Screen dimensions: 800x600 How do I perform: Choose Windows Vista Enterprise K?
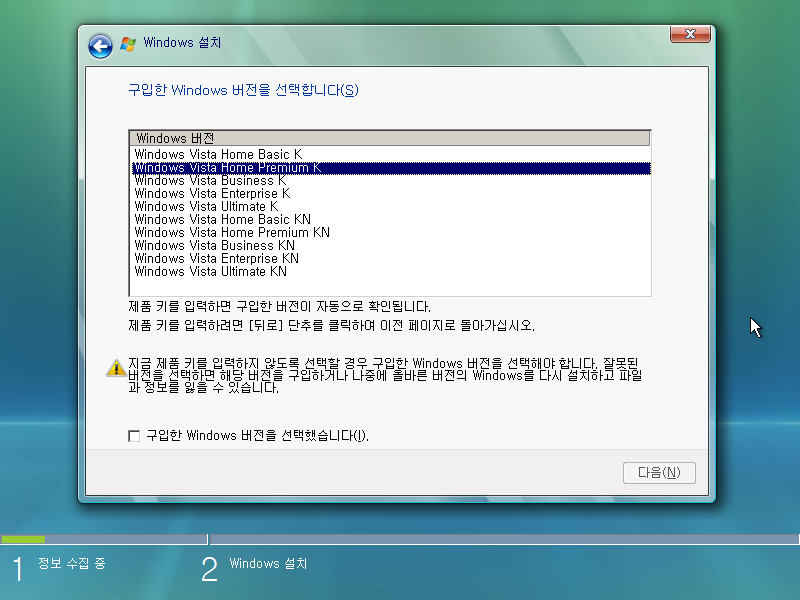click(391, 193)
